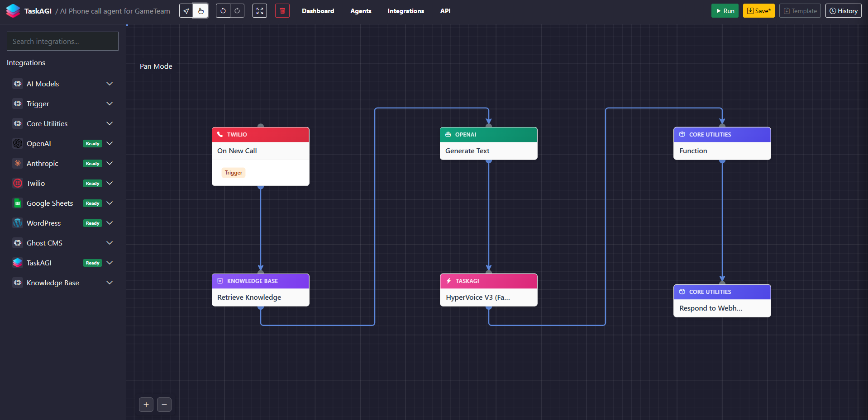Click the workflow title AI Phone call agent

tap(115, 11)
